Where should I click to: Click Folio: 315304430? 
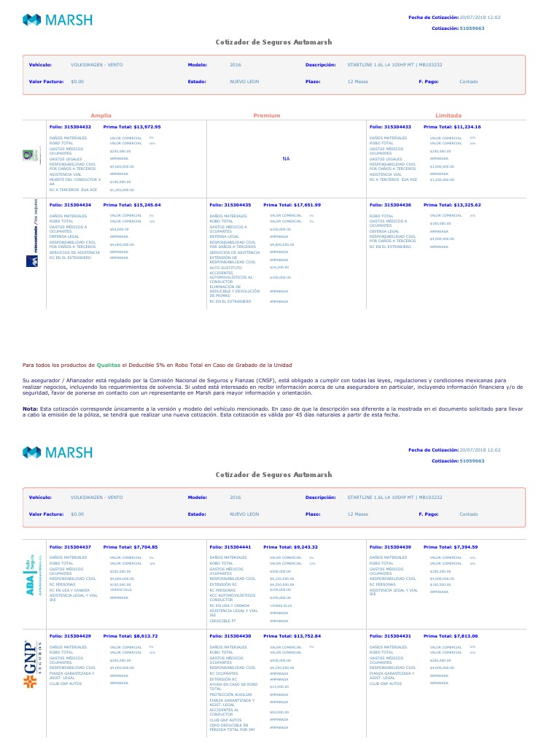[230, 636]
